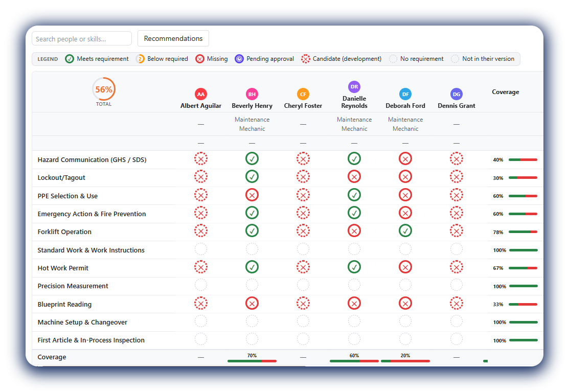
Task: Click Forklift Operation 78% coverage bar
Action: [x=523, y=232]
